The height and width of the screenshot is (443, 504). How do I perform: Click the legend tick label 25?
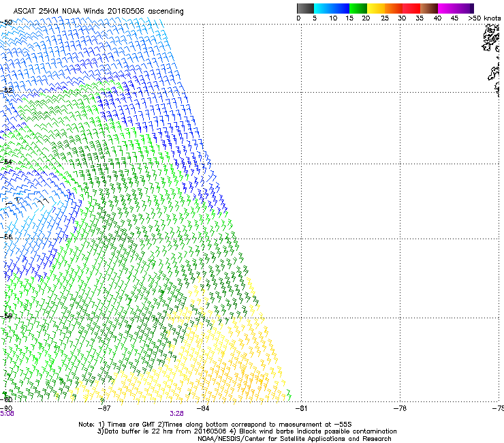[384, 18]
